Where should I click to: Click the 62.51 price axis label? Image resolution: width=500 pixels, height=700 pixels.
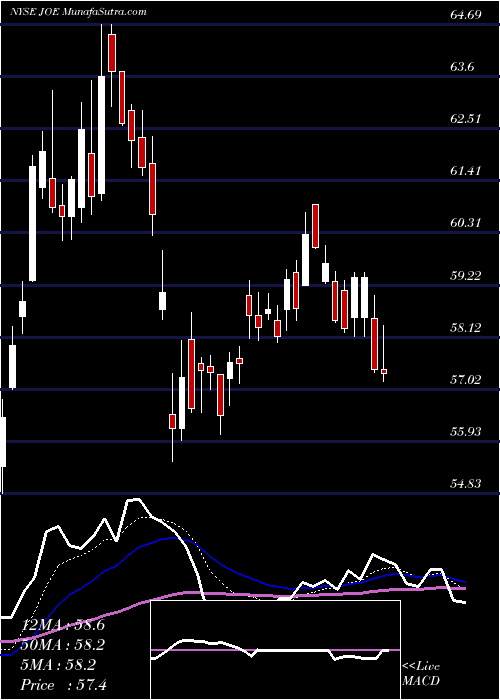[x=467, y=119]
